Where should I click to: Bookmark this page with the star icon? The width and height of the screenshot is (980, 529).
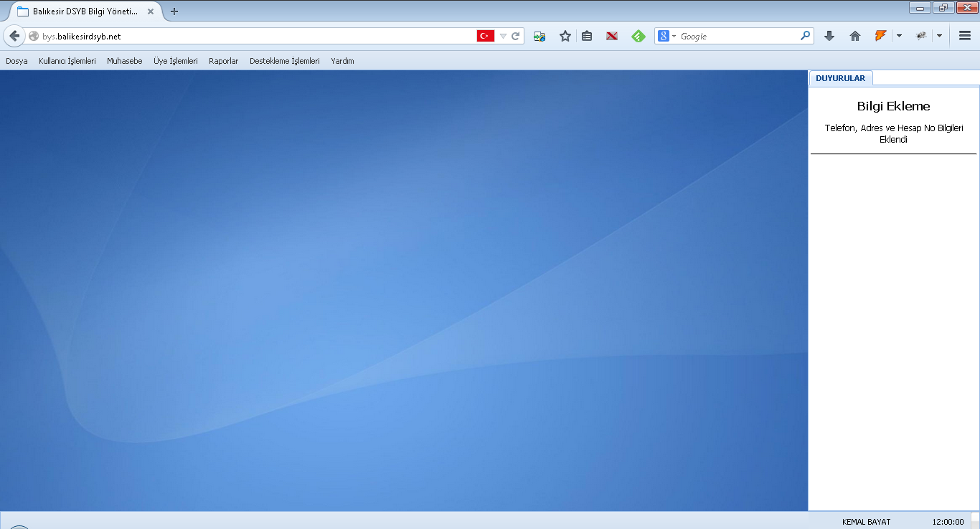pos(565,36)
